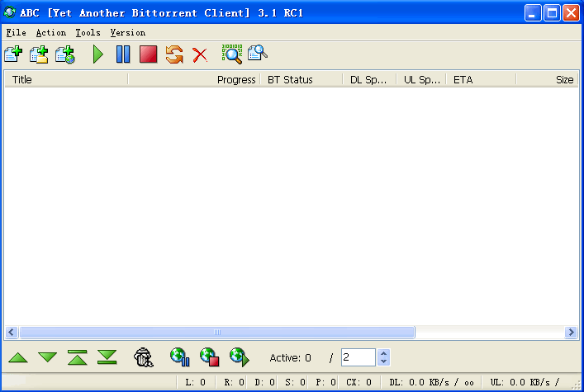Sort by ETA column header

[482, 80]
